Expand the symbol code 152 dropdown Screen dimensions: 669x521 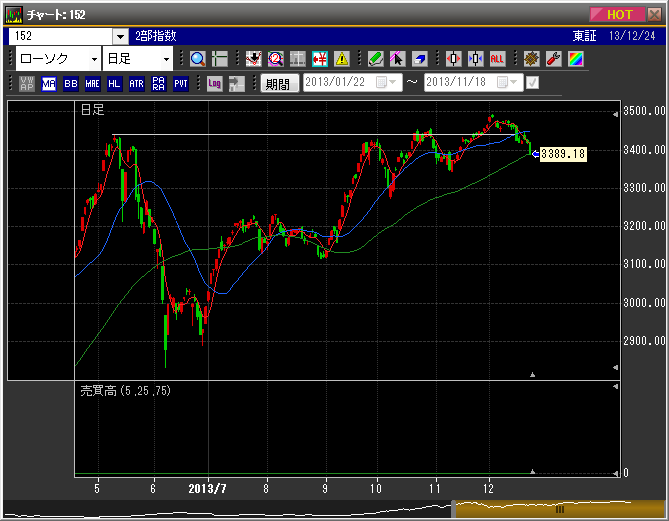120,36
